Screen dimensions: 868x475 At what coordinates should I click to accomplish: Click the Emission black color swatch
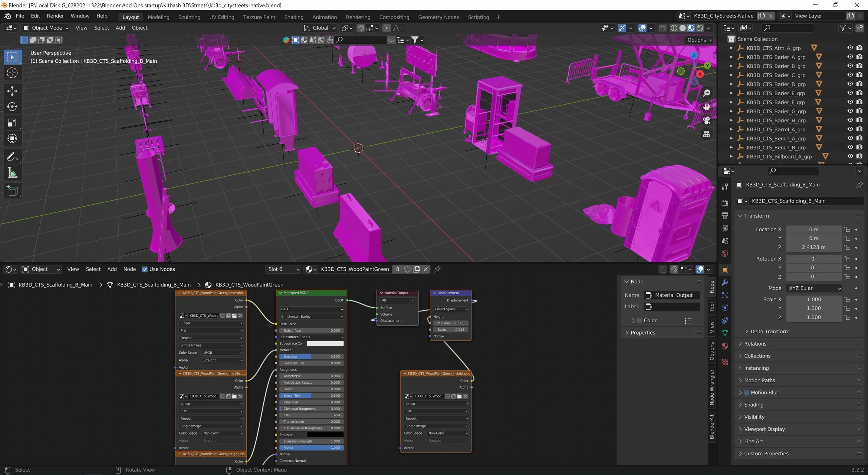coord(325,435)
